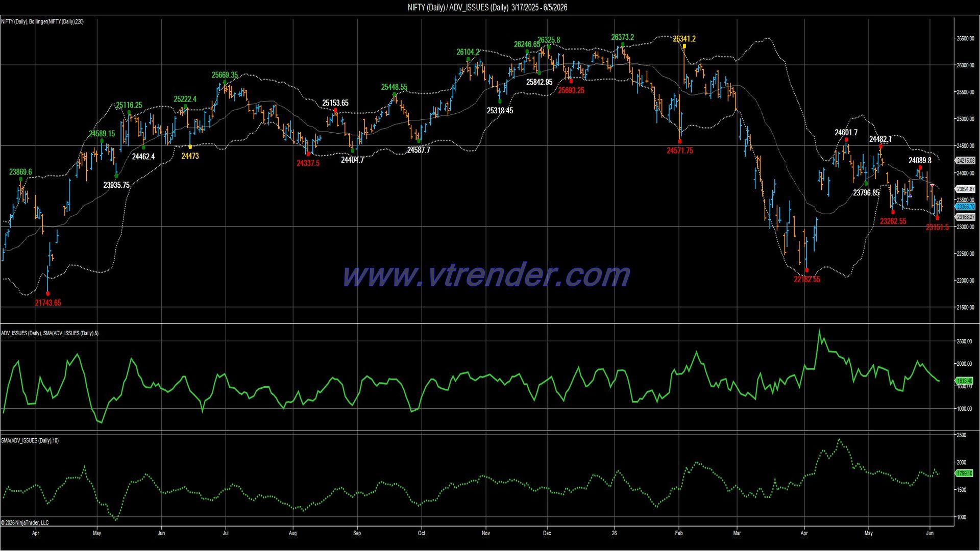This screenshot has width=980, height=551.
Task: Click the blue current price tag 23366.70
Action: (x=965, y=207)
